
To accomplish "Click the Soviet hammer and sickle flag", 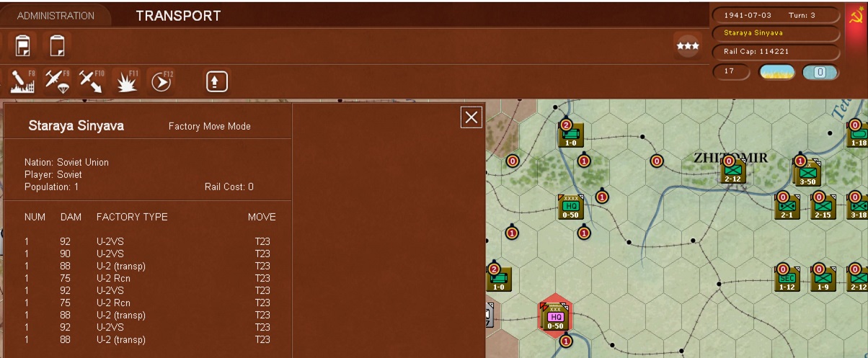I will (855, 14).
